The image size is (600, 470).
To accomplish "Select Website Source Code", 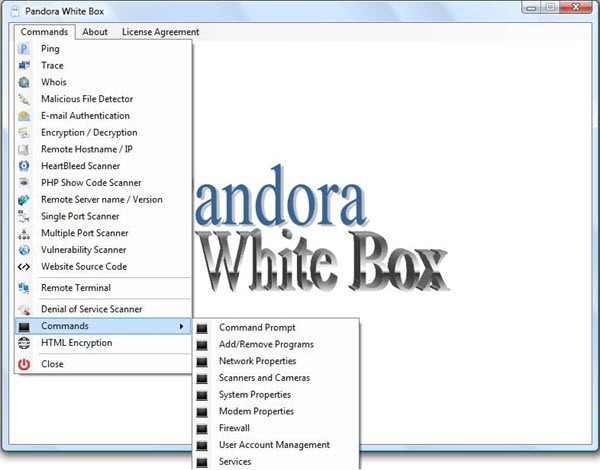I will click(x=103, y=267).
